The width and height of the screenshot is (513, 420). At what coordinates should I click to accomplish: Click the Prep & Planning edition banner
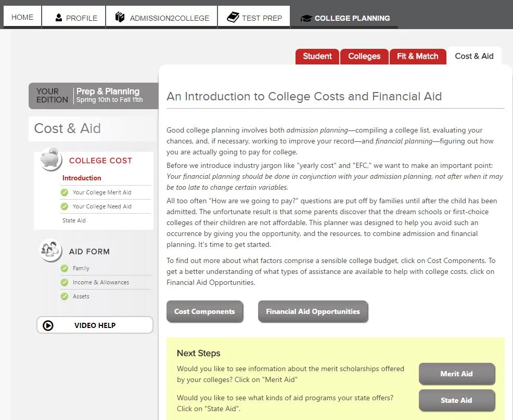coord(94,96)
